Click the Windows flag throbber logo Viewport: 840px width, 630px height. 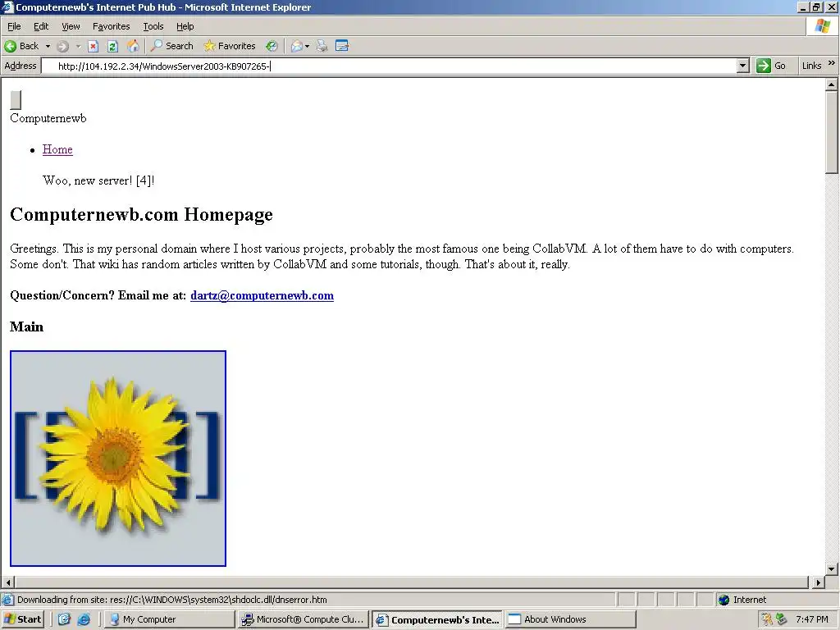(822, 26)
